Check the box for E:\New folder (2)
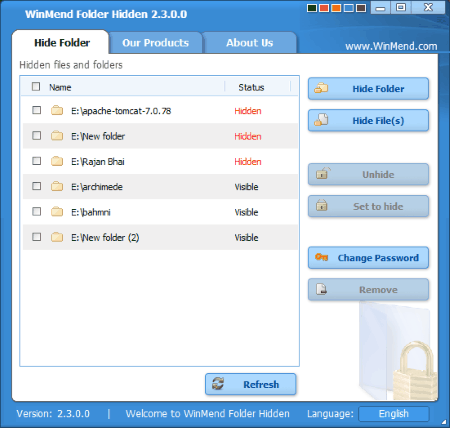Viewport: 450px width, 428px height. [37, 237]
